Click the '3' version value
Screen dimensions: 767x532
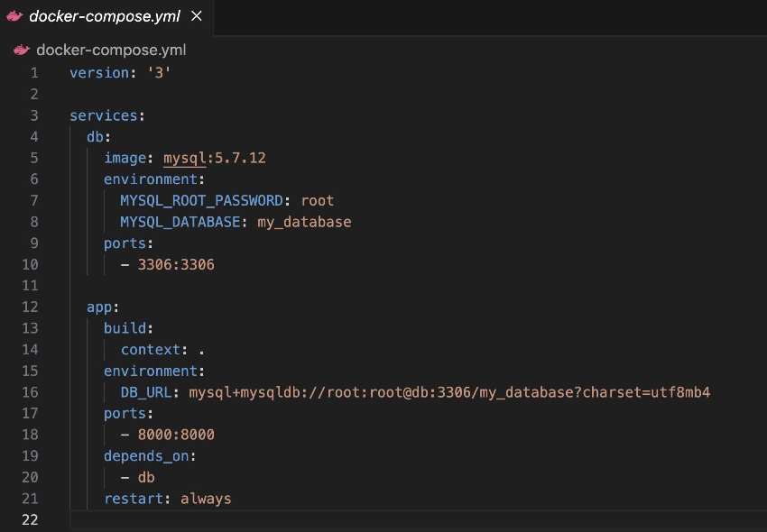click(x=159, y=73)
